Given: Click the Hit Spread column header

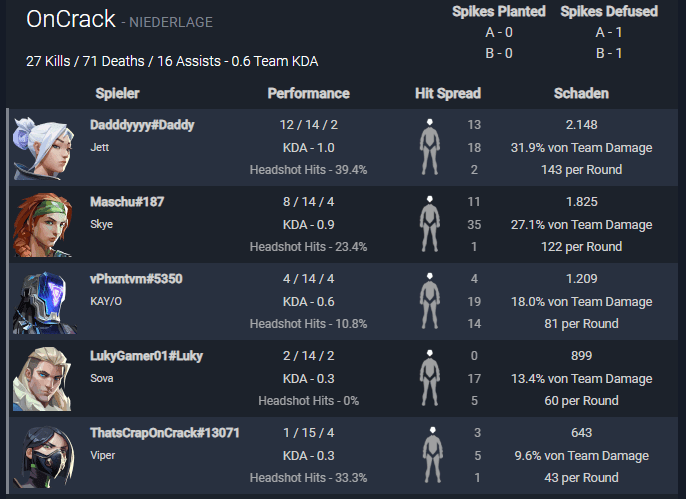Looking at the screenshot, I should [448, 93].
